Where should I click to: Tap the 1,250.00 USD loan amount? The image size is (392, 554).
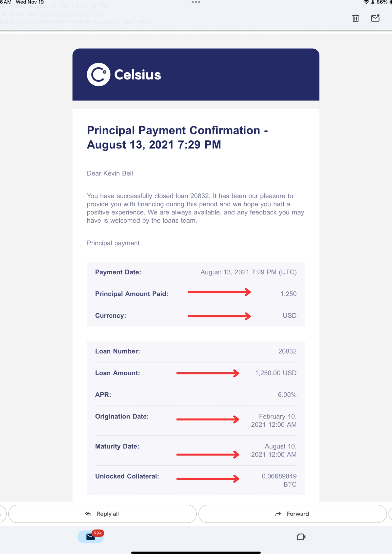(275, 373)
